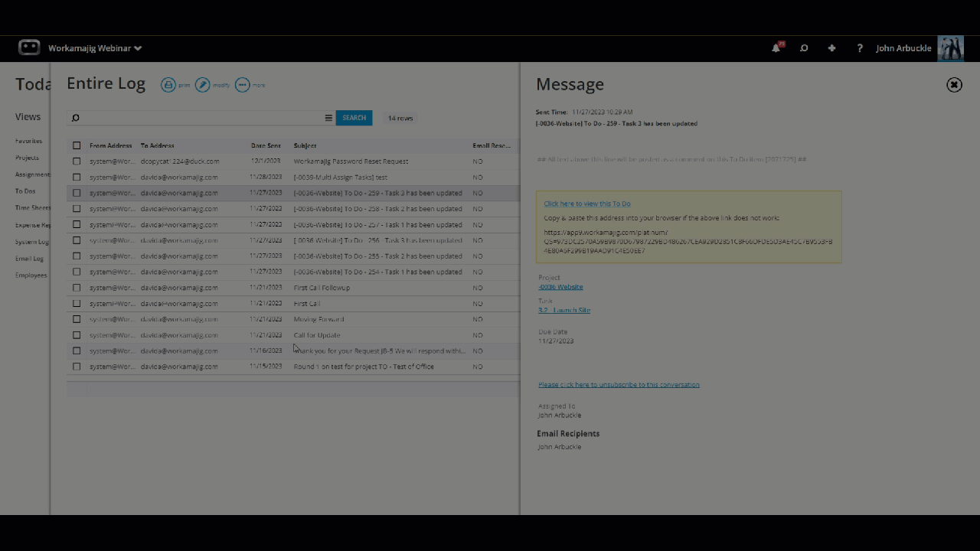980x551 pixels.
Task: Open Employees view in sidebar
Action: point(31,275)
